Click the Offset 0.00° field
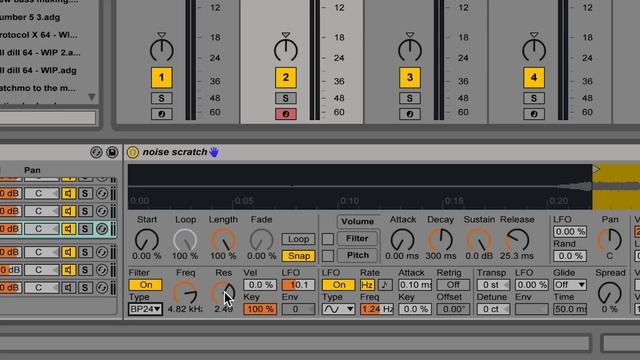The width and height of the screenshot is (640, 360). pyautogui.click(x=453, y=309)
